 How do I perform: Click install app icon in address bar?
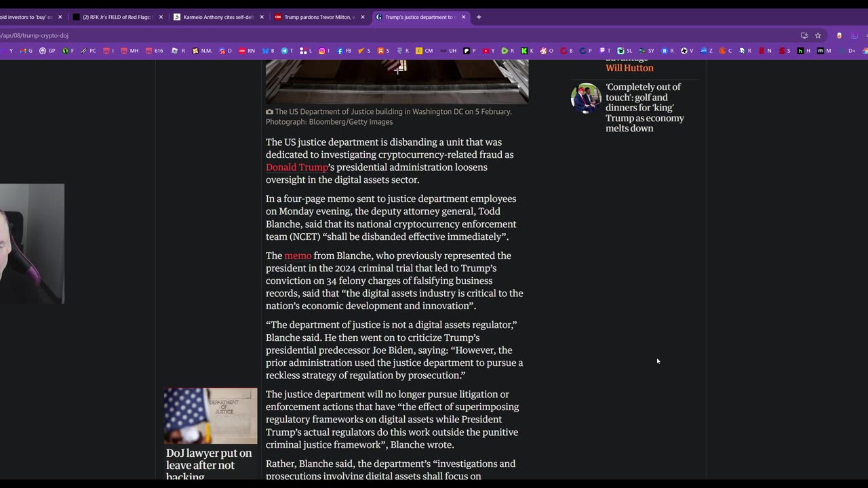click(804, 35)
